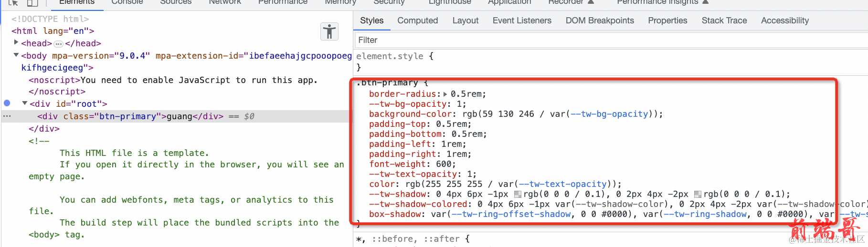Toggle the device toolbar icon
This screenshot has width=868, height=247.
[32, 3]
